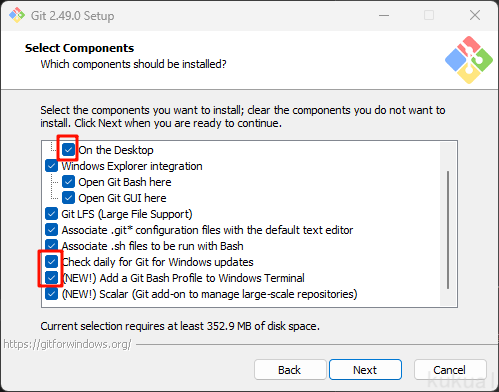The image size is (499, 392).
Task: Uncheck Associate .sh files with Bash
Action: tap(51, 246)
